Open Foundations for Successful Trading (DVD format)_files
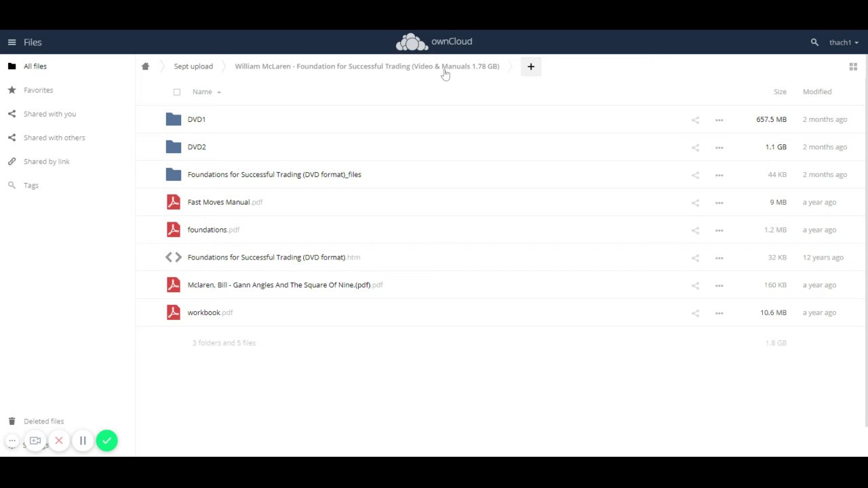This screenshot has width=868, height=488. 274,175
